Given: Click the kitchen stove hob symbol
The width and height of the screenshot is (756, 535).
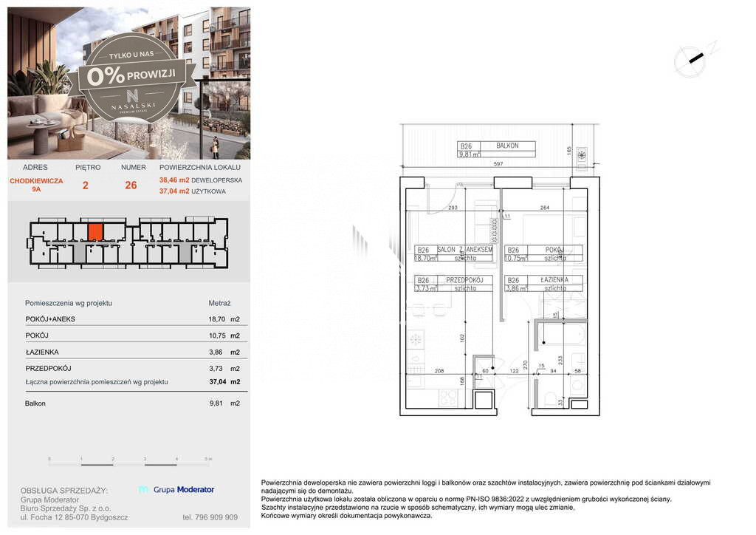Looking at the screenshot, I should pyautogui.click(x=448, y=398).
